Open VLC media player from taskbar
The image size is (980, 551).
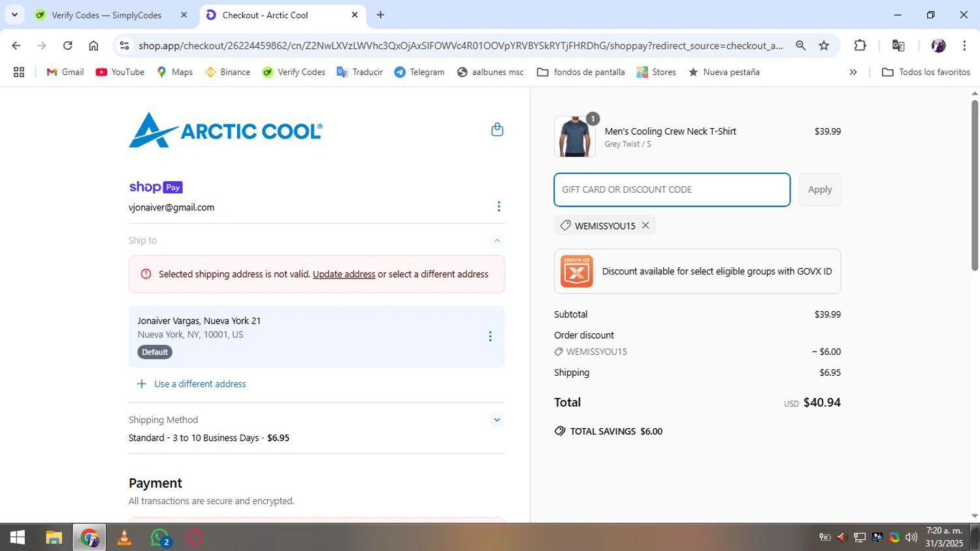[124, 537]
